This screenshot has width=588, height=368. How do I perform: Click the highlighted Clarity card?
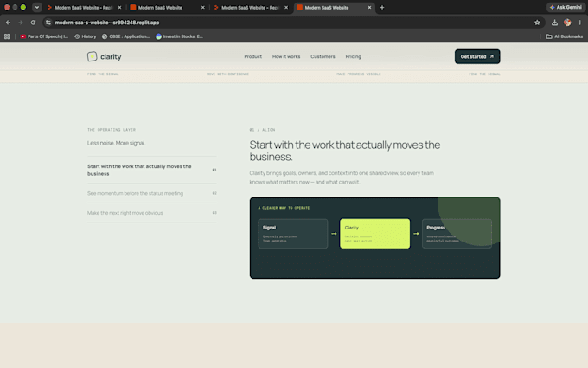point(374,234)
